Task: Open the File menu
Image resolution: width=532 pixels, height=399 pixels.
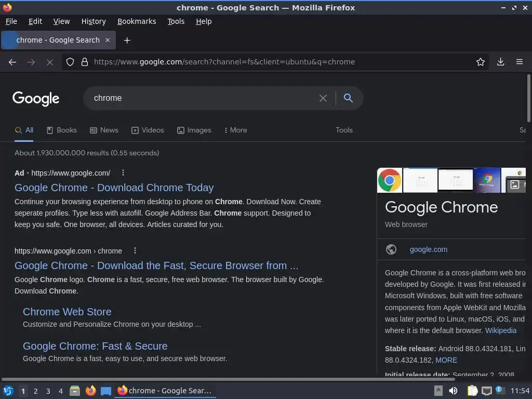Action: [x=11, y=21]
